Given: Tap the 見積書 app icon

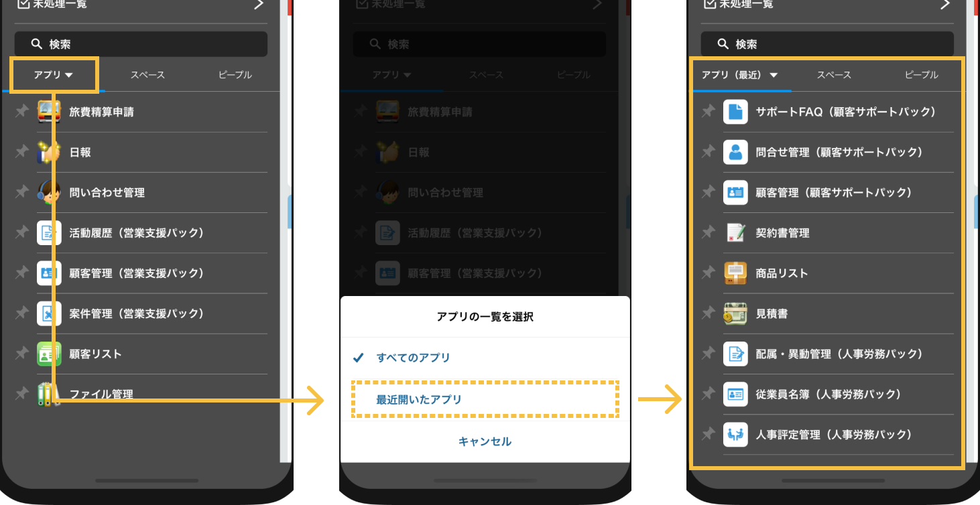Looking at the screenshot, I should (x=735, y=313).
